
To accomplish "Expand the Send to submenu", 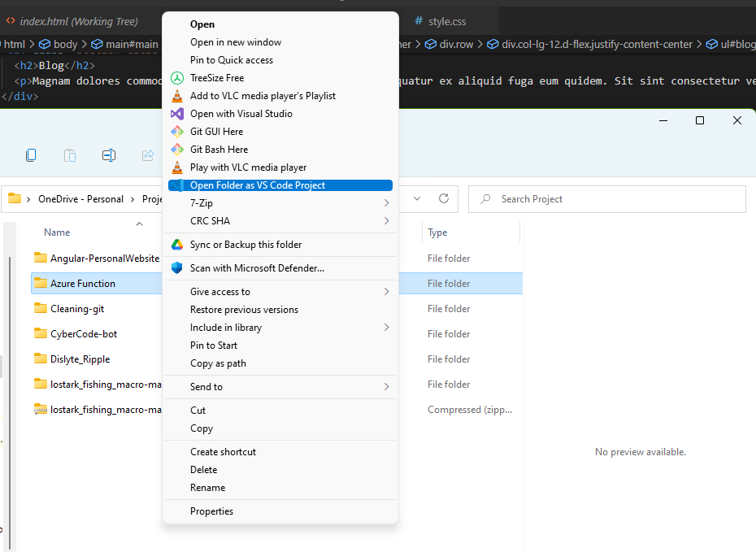I will point(386,387).
